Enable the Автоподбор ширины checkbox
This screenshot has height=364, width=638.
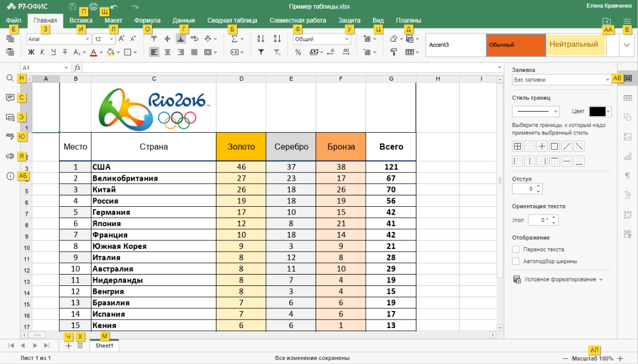click(516, 261)
